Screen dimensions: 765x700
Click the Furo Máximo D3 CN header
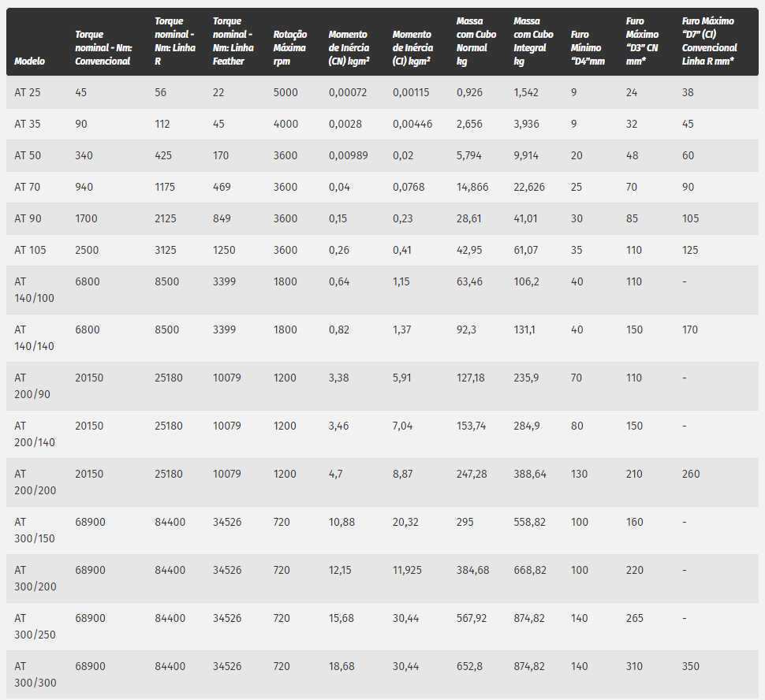[x=642, y=41]
